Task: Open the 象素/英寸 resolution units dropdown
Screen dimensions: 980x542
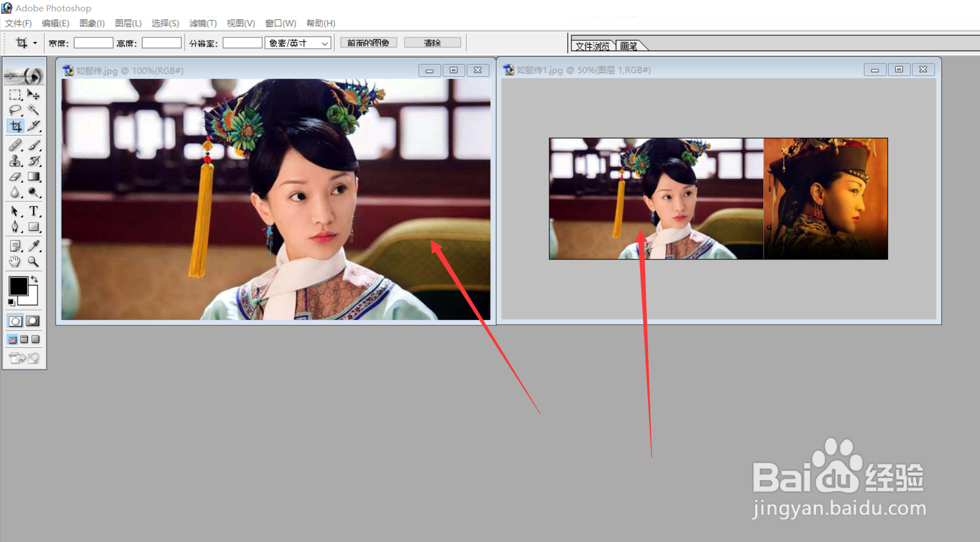Action: pyautogui.click(x=298, y=43)
